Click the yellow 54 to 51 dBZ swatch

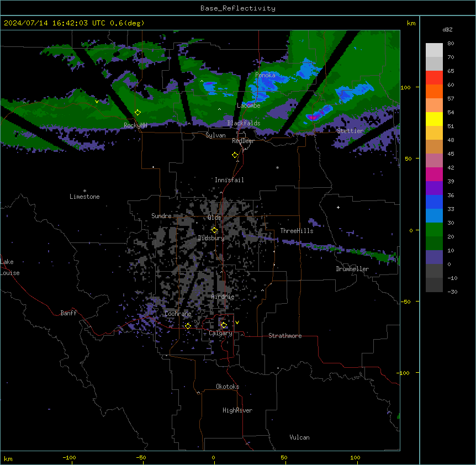[x=434, y=119]
